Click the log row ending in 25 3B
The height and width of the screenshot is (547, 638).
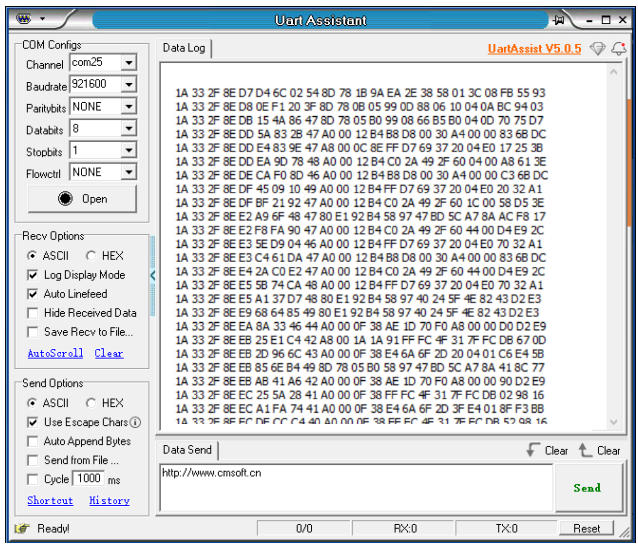(x=359, y=148)
